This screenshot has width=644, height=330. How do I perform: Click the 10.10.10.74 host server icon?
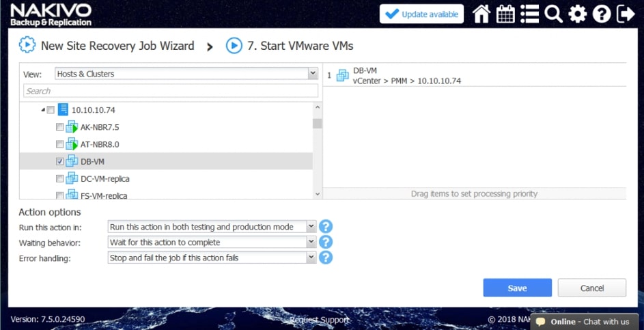pos(62,109)
